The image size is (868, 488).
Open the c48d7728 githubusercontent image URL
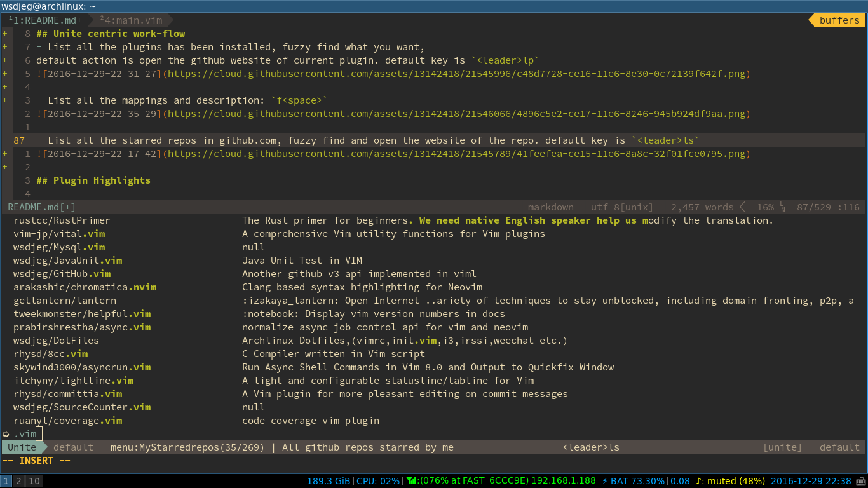[x=457, y=74]
